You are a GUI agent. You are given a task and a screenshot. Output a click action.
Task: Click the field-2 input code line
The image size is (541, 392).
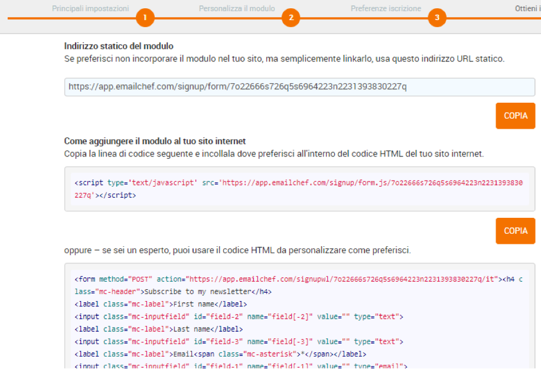(x=239, y=316)
